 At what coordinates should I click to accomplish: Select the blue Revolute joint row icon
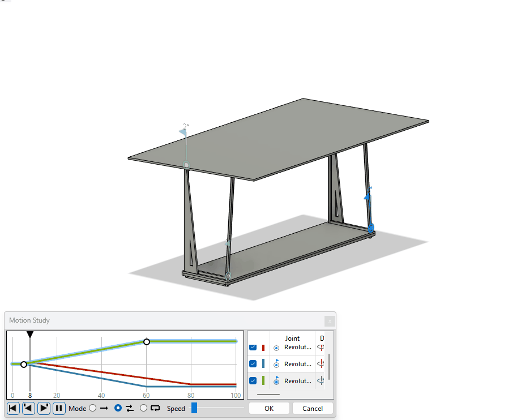pyautogui.click(x=276, y=363)
